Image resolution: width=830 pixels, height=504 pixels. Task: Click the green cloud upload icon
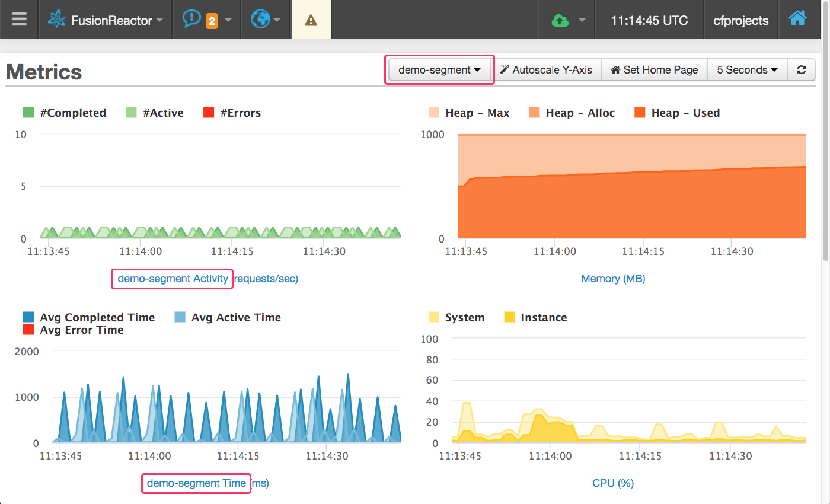pos(560,20)
